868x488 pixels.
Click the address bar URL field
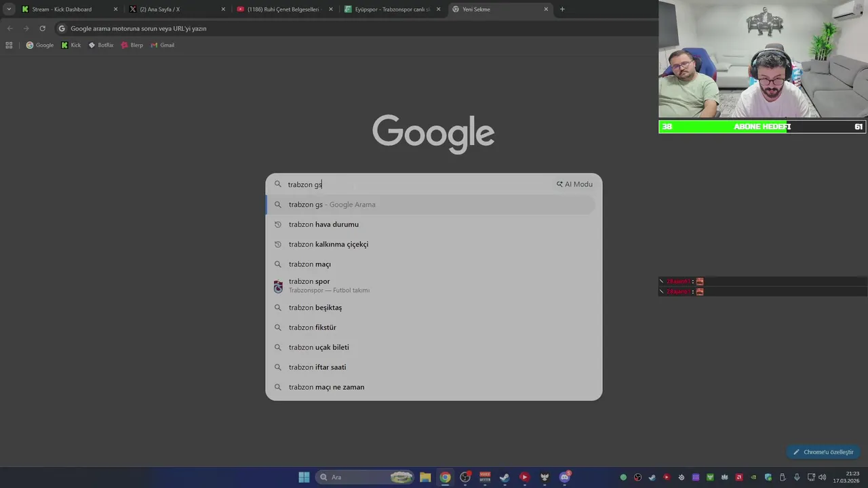(x=356, y=28)
